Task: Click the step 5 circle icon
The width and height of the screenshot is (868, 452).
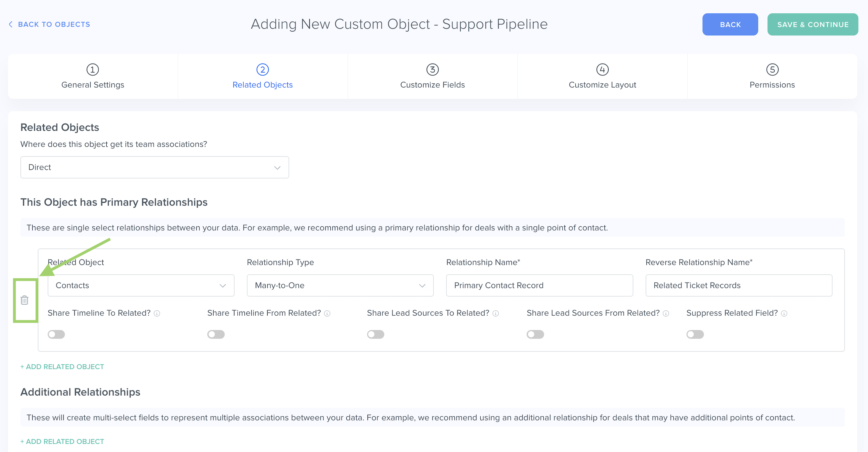Action: (772, 70)
